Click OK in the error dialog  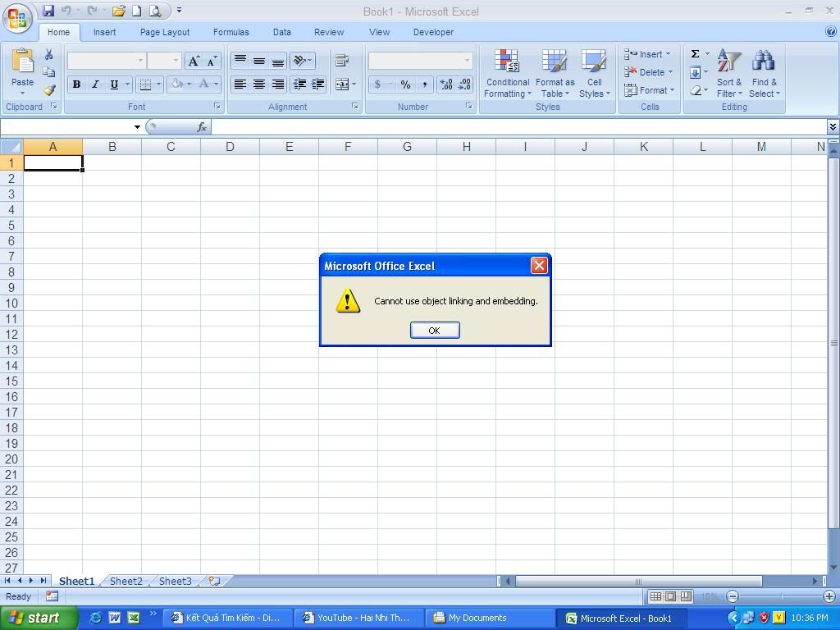pyautogui.click(x=435, y=330)
